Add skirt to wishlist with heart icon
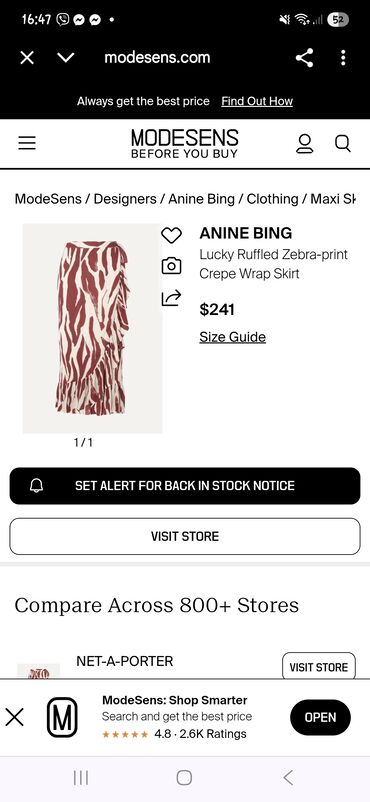 coord(171,235)
